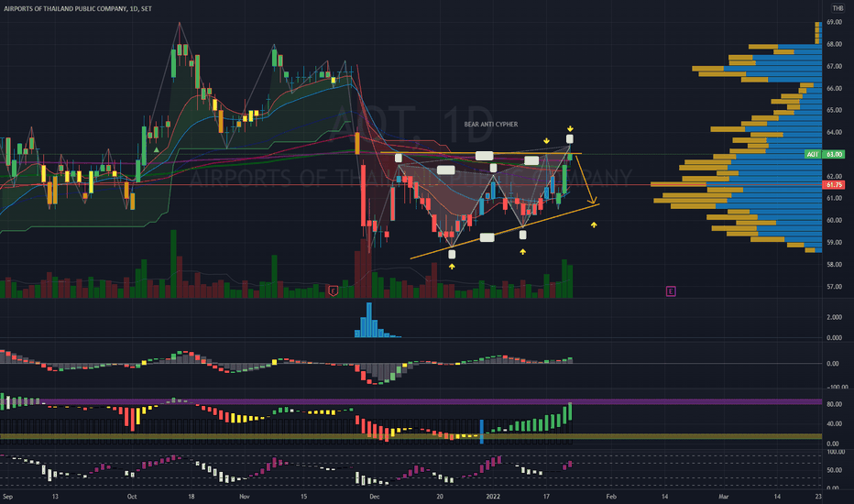Click the 2022 year on time axis
854x504 pixels.
(x=493, y=497)
